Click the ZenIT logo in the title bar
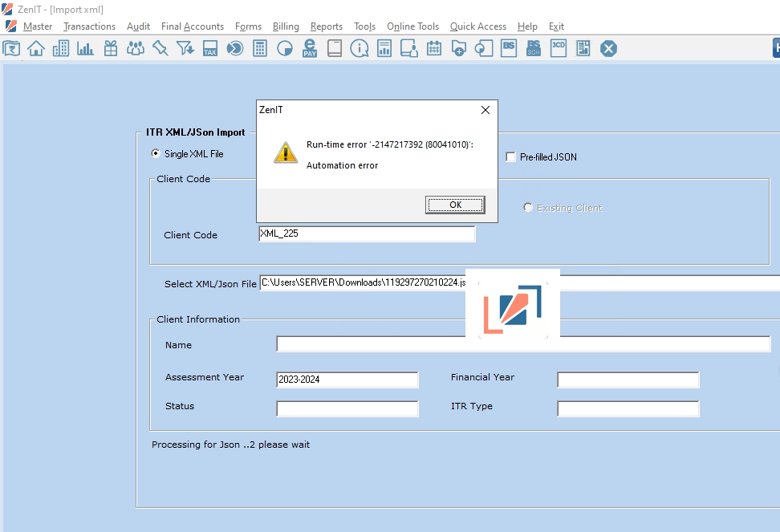The width and height of the screenshot is (780, 532). (x=7, y=9)
